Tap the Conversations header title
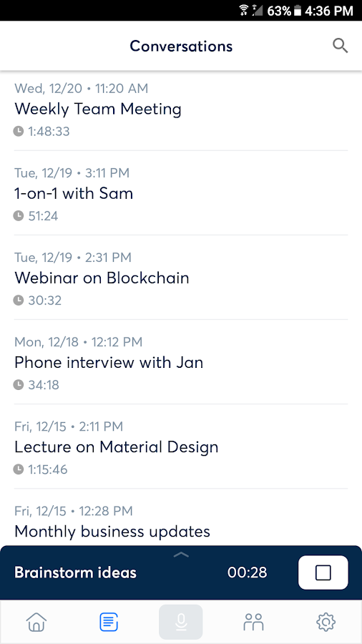The width and height of the screenshot is (362, 644). pos(181,46)
